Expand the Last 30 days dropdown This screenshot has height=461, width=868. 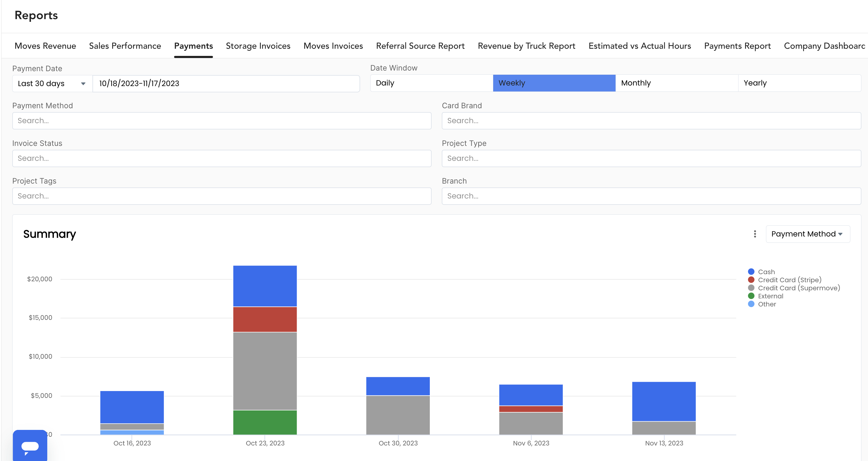click(53, 83)
